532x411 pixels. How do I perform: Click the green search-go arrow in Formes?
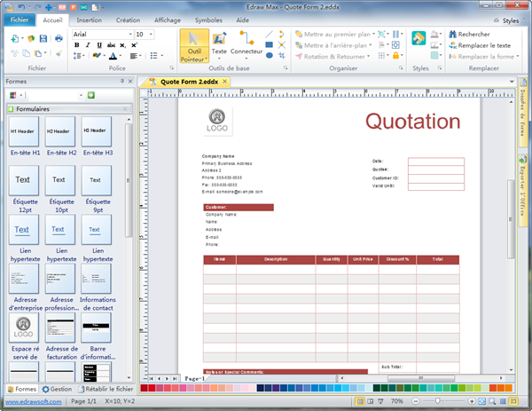91,95
